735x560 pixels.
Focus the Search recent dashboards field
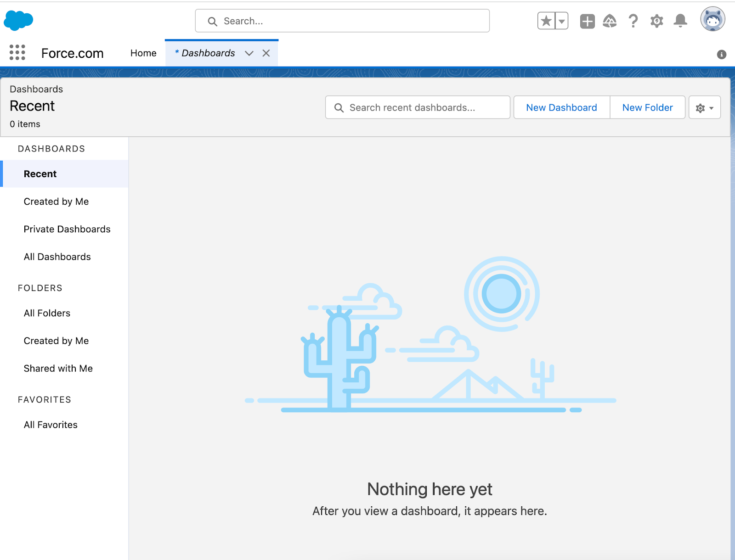click(x=418, y=108)
